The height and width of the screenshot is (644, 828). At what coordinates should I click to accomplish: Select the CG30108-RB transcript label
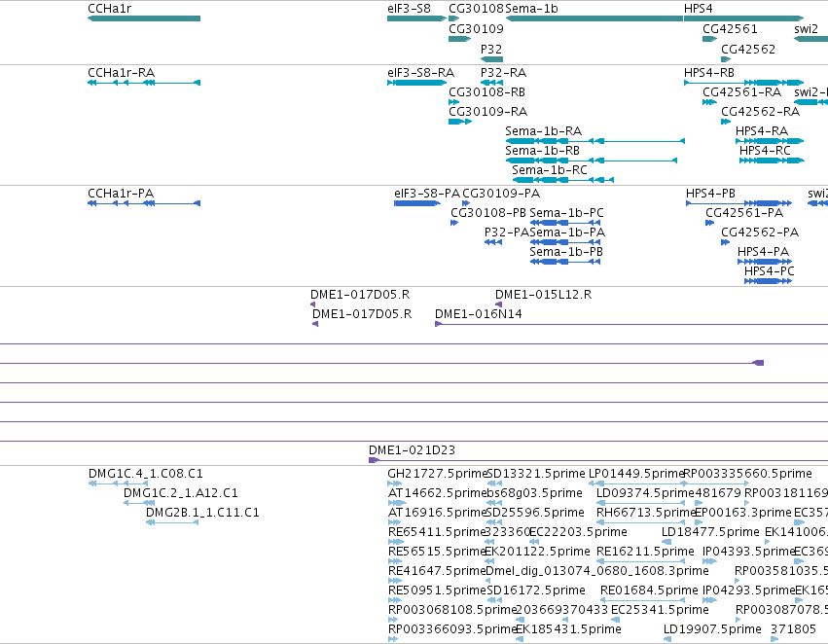coord(486,91)
